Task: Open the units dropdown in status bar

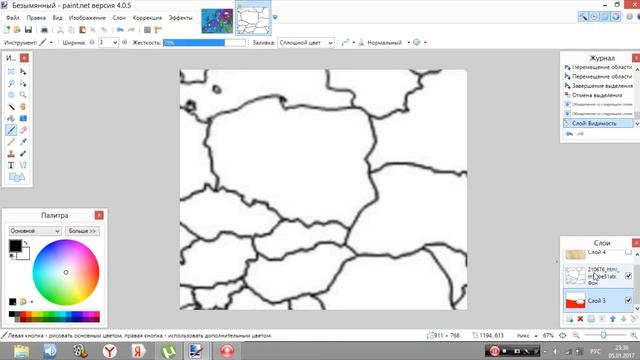Action: 536,336
